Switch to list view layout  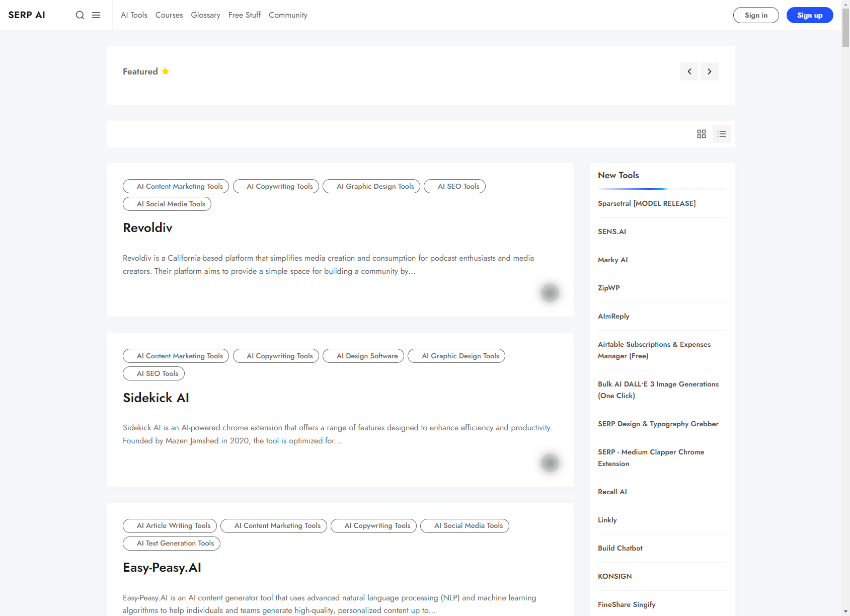722,134
